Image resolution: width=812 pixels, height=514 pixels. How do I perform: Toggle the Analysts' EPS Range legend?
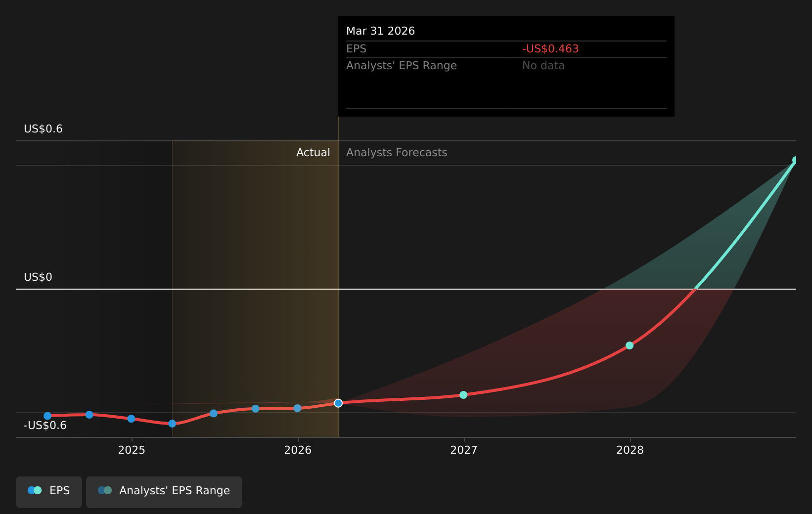point(164,492)
